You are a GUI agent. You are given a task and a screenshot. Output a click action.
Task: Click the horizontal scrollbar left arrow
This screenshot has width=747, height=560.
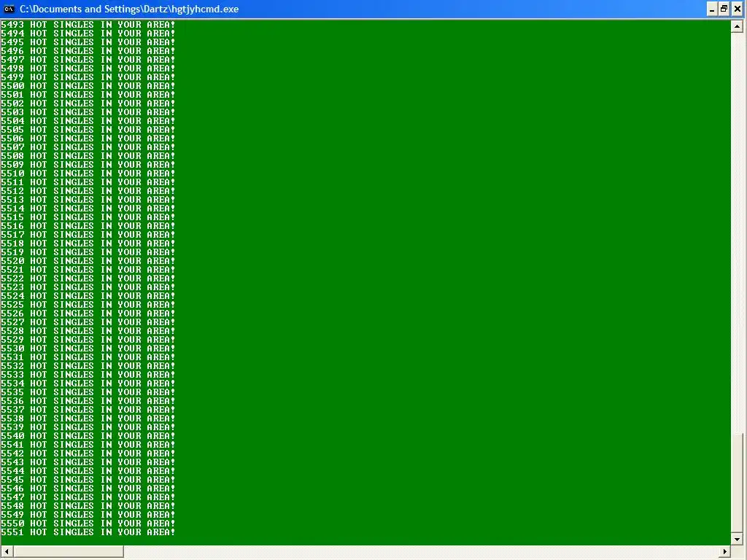(7, 552)
